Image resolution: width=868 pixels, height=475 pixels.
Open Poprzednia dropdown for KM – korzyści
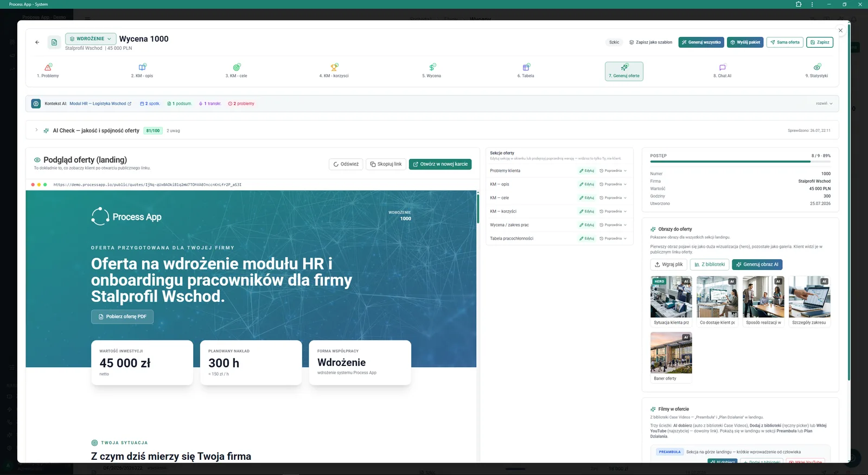pyautogui.click(x=613, y=211)
